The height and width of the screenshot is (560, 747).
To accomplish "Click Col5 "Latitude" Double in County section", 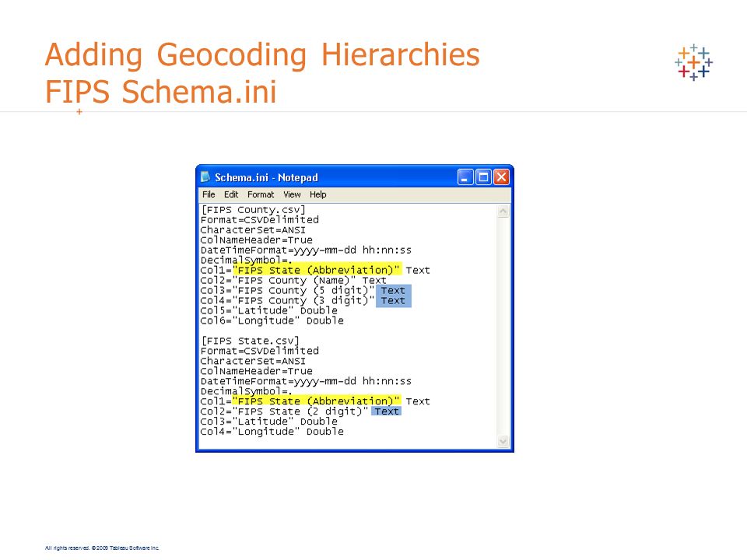I will 268,310.
